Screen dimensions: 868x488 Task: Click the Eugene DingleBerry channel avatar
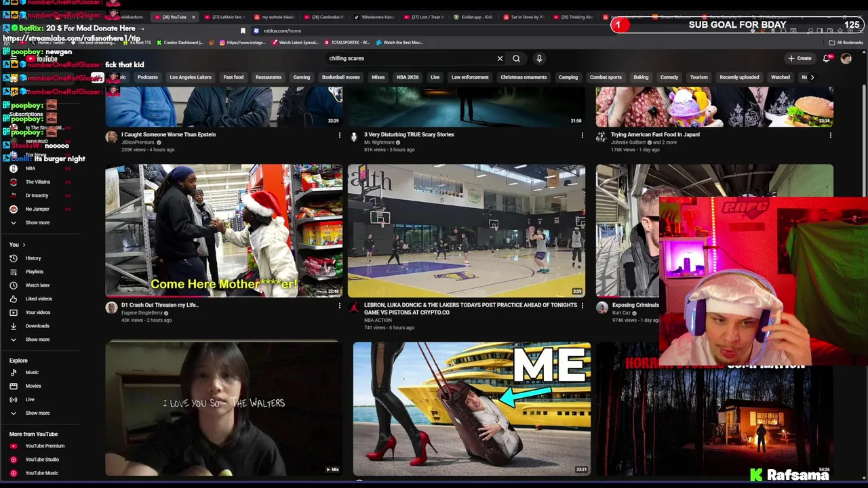[111, 308]
